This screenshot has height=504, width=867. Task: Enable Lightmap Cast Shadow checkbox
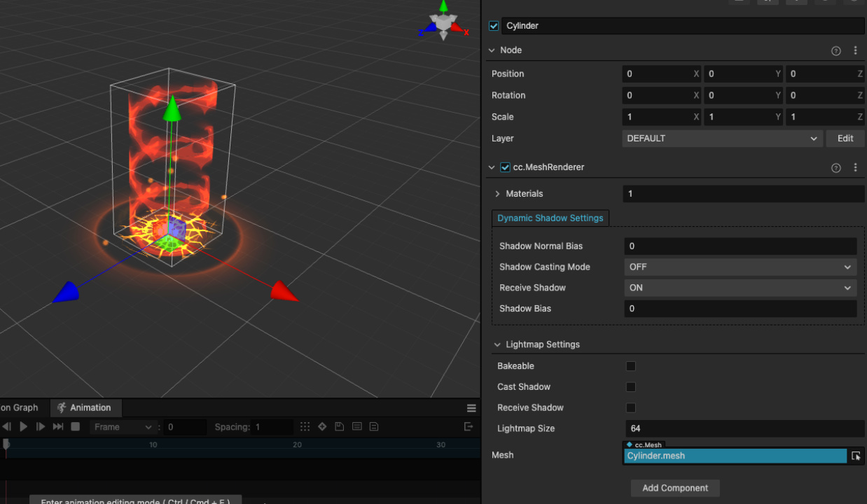[631, 387]
